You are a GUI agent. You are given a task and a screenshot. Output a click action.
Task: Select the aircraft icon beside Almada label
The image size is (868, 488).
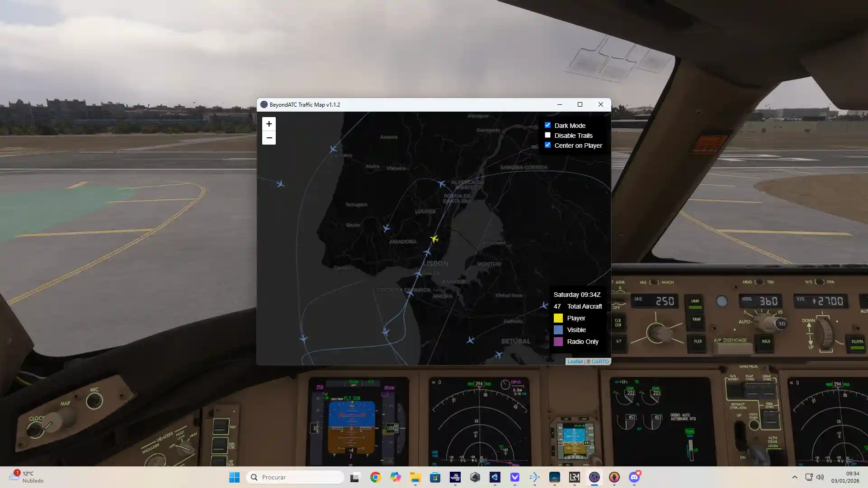pos(418,273)
